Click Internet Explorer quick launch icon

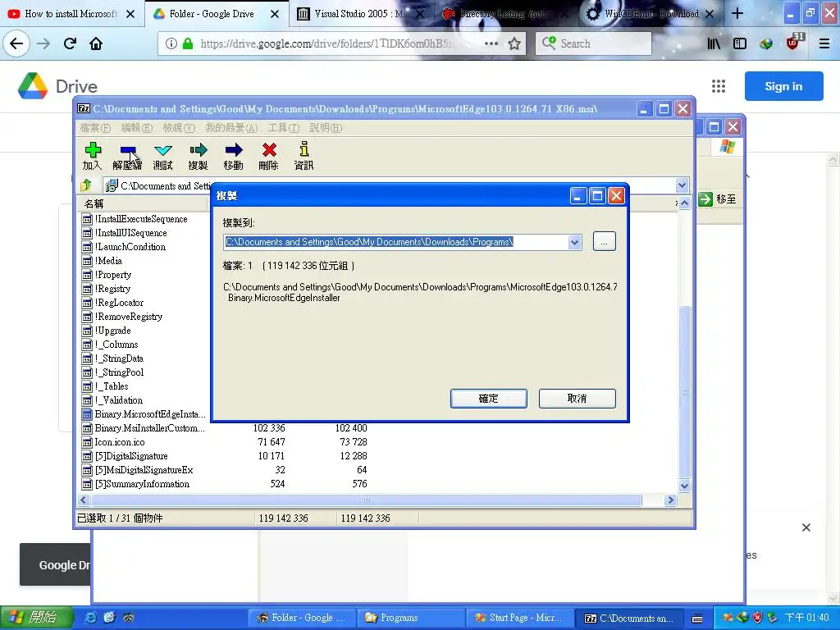(91, 618)
